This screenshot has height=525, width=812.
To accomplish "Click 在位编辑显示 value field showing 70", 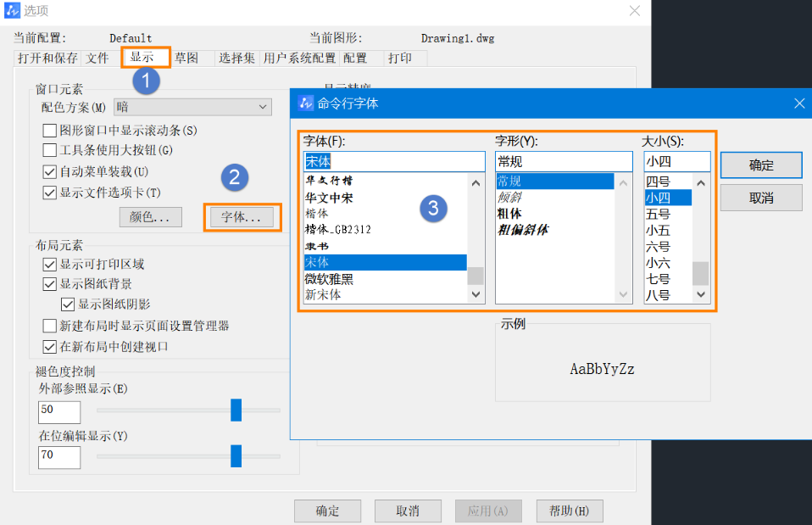I will click(x=59, y=458).
